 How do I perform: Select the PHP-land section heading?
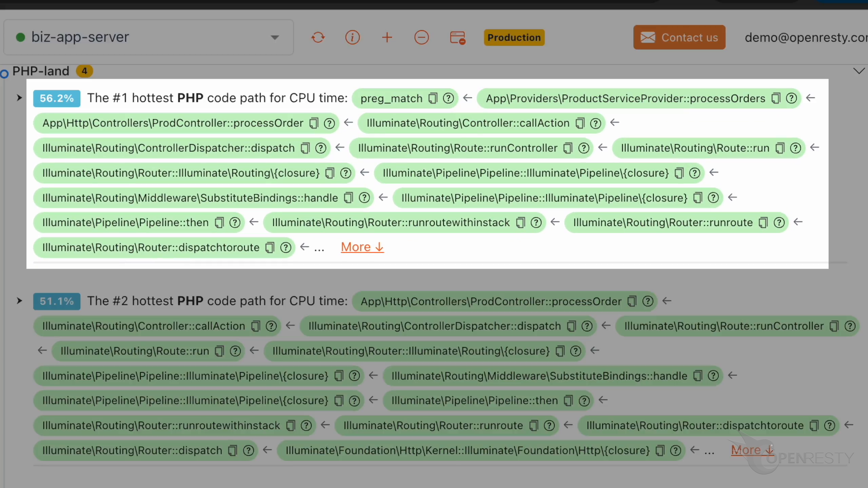click(x=41, y=71)
